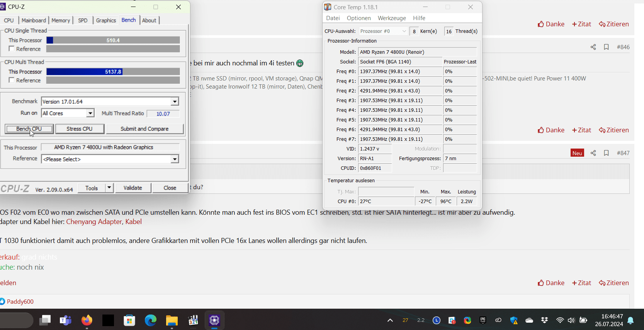This screenshot has width=644, height=330.
Task: Bookmark post #846
Action: (606, 47)
